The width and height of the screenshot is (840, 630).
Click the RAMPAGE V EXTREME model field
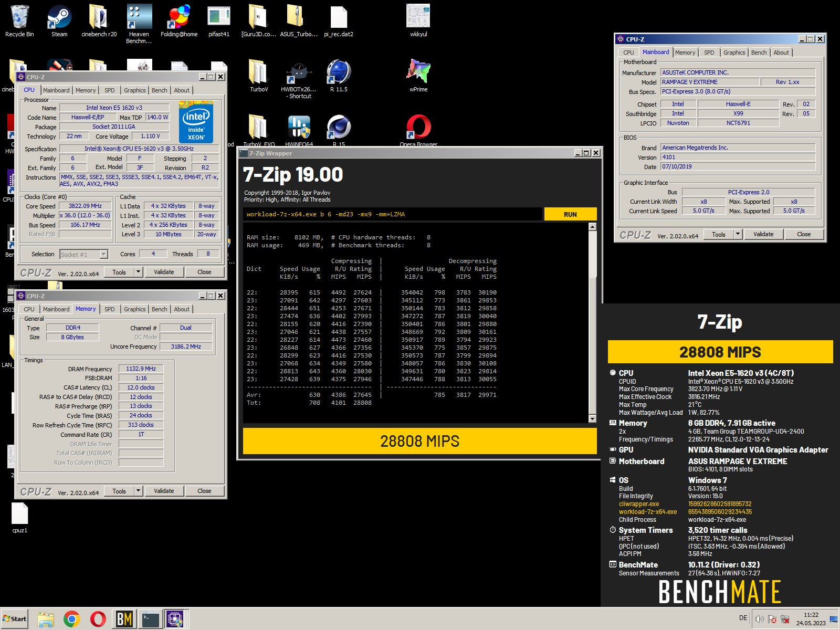(x=710, y=82)
